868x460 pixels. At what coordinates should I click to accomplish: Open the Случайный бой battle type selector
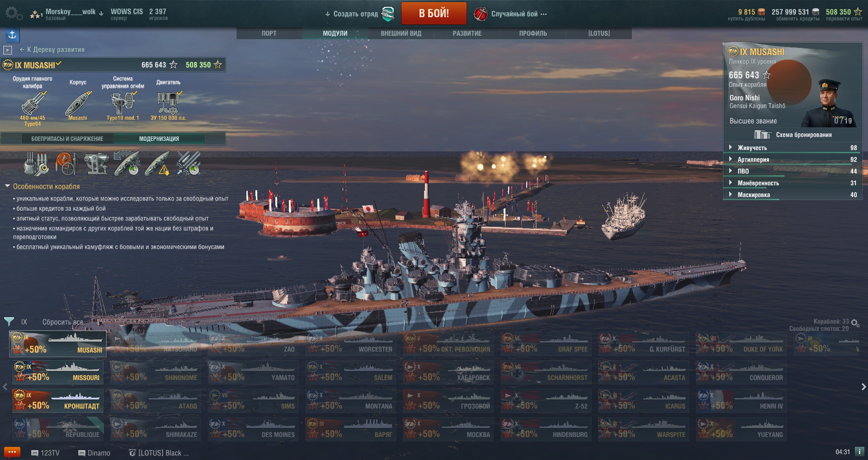511,14
